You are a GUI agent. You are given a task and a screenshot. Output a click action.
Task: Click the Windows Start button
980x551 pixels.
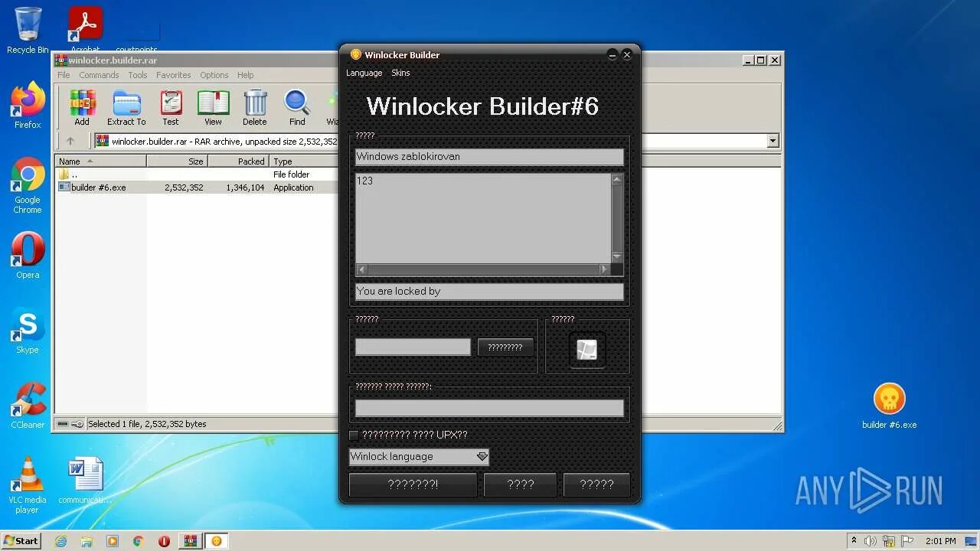coord(21,540)
